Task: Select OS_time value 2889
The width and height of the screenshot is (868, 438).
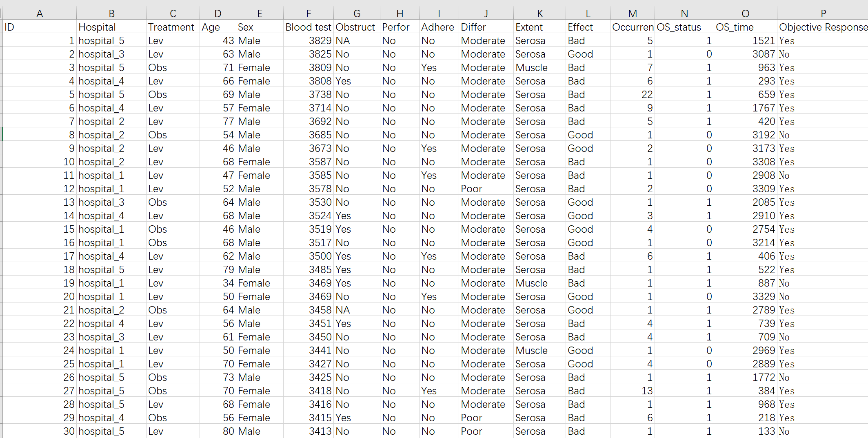Action: coord(746,364)
